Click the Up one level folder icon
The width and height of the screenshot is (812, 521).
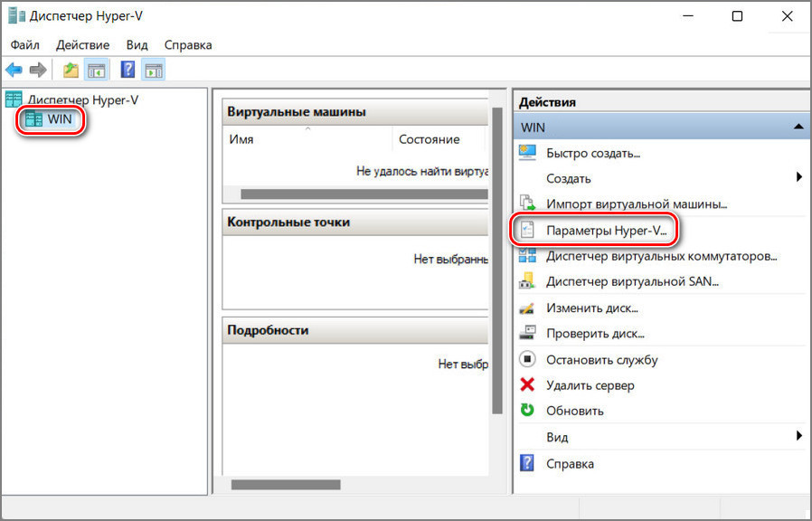click(x=71, y=70)
